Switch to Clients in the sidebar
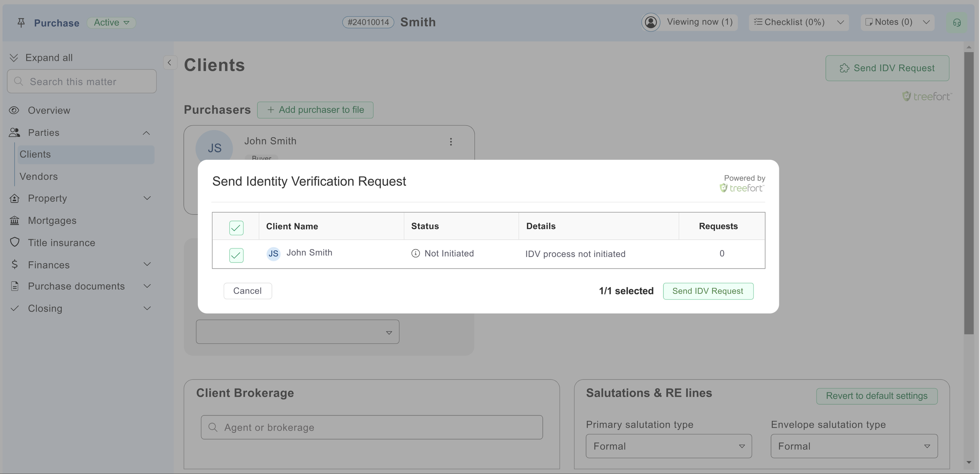 pos(35,154)
